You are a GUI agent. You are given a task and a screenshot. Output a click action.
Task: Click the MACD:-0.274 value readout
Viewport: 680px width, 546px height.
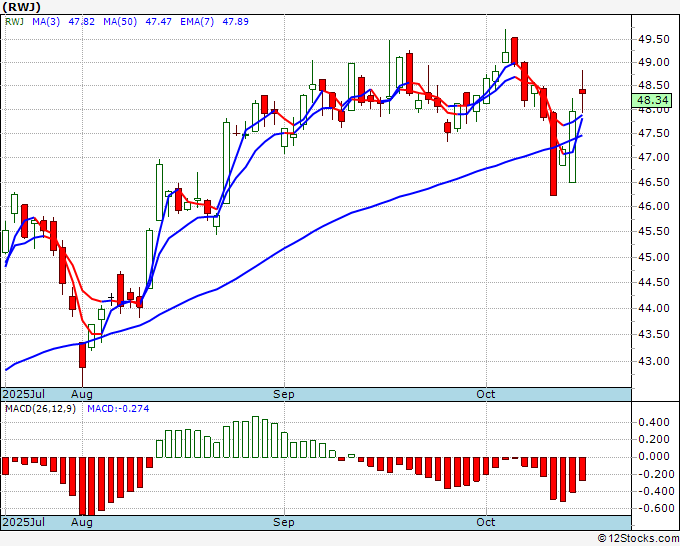pyautogui.click(x=118, y=409)
